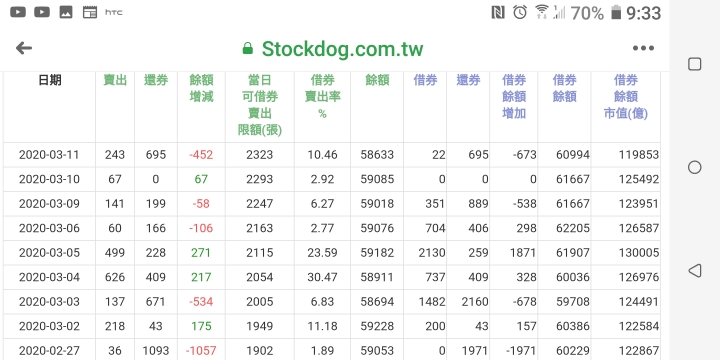Open the three-dot overflow menu
The image size is (720, 360).
(643, 48)
